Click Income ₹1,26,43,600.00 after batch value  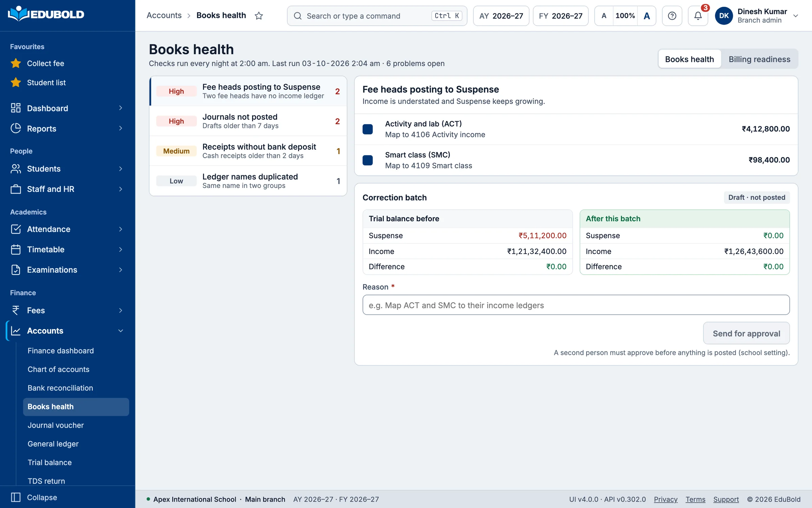(753, 251)
